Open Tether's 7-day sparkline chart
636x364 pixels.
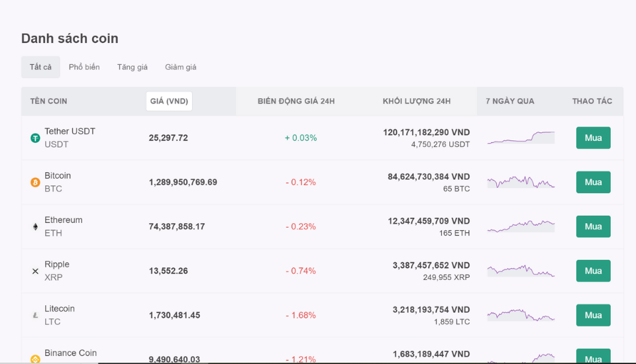click(x=521, y=138)
